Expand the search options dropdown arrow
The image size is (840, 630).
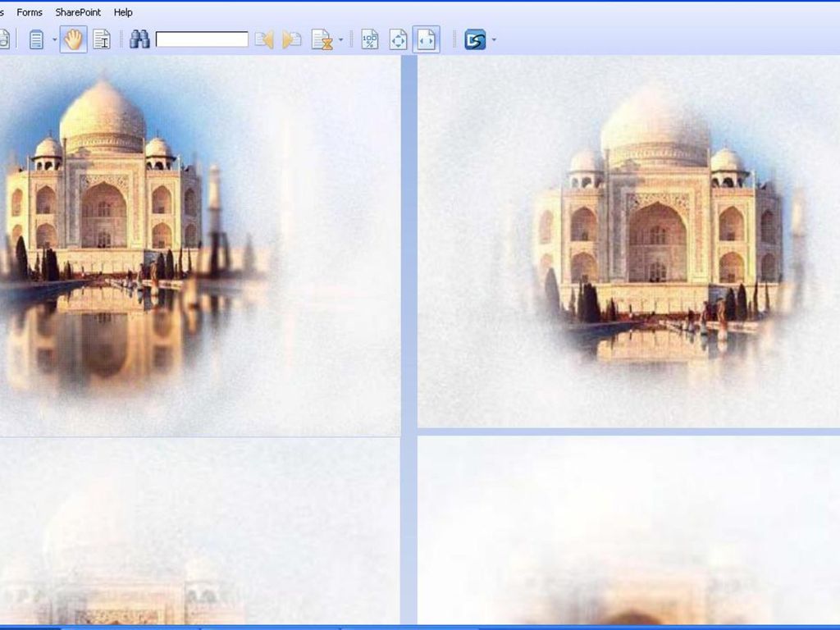[x=340, y=39]
